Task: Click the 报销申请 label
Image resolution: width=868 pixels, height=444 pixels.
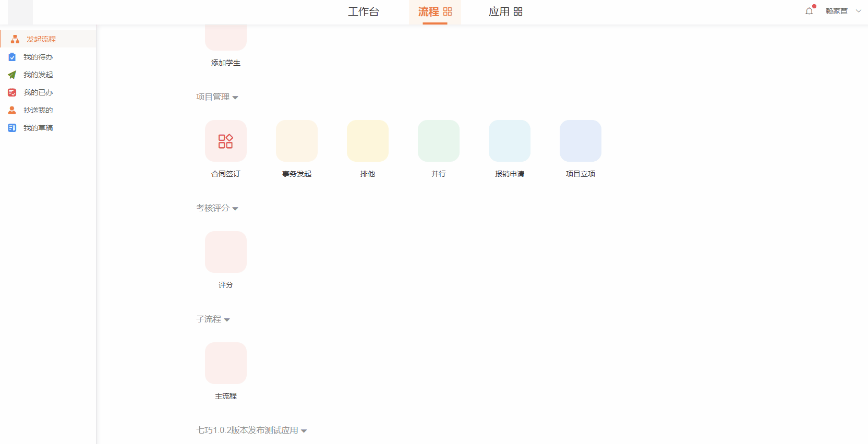Action: [510, 174]
